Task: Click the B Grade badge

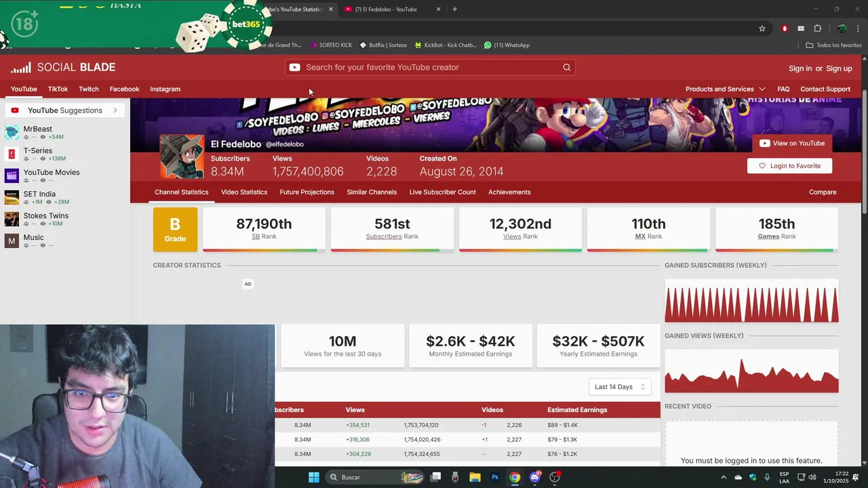Action: [175, 229]
